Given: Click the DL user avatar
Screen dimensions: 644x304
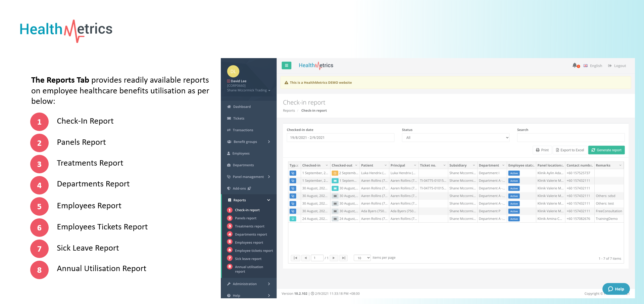Looking at the screenshot, I should [x=233, y=71].
